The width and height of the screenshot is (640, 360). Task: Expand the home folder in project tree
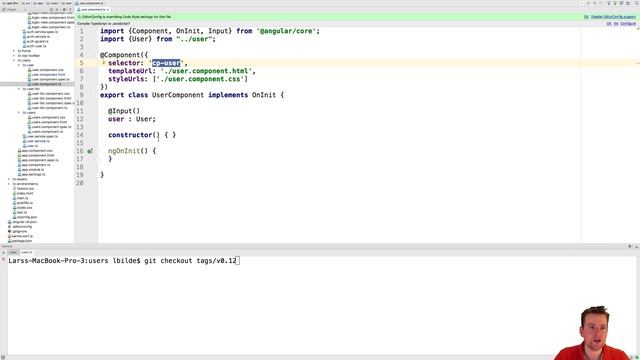(14, 51)
